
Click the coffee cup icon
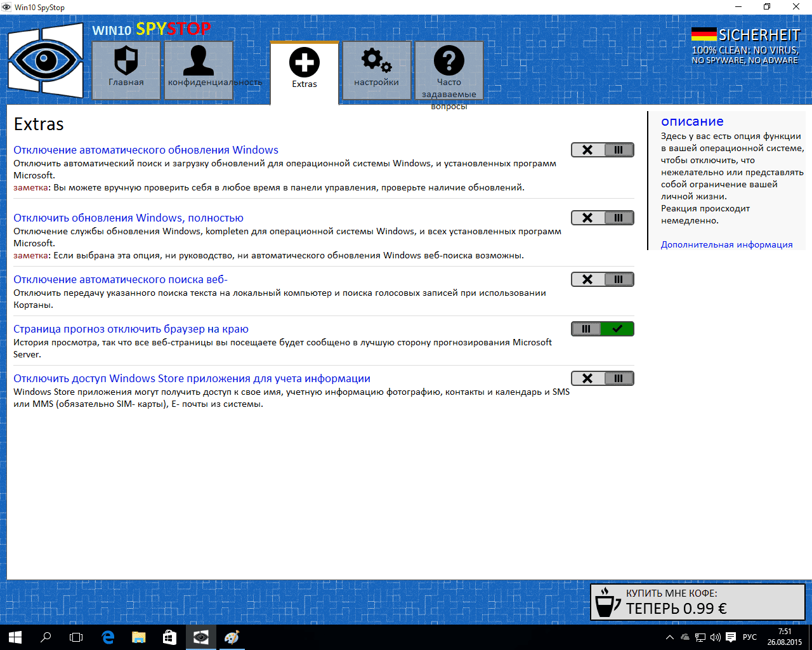point(608,602)
